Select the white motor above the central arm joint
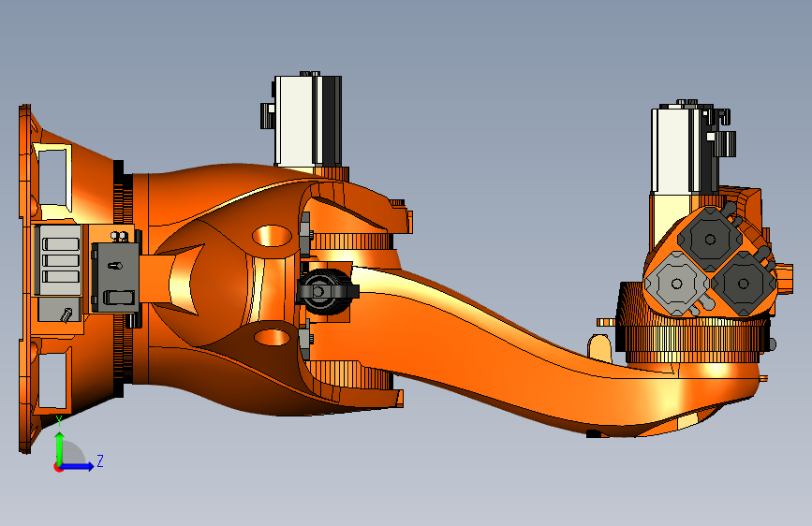Image resolution: width=812 pixels, height=526 pixels. [x=307, y=121]
